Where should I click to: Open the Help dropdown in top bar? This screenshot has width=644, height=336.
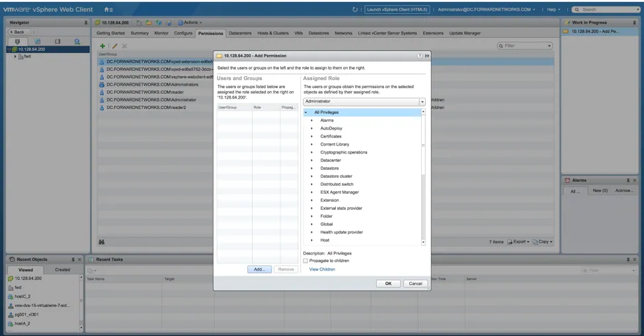coord(553,9)
